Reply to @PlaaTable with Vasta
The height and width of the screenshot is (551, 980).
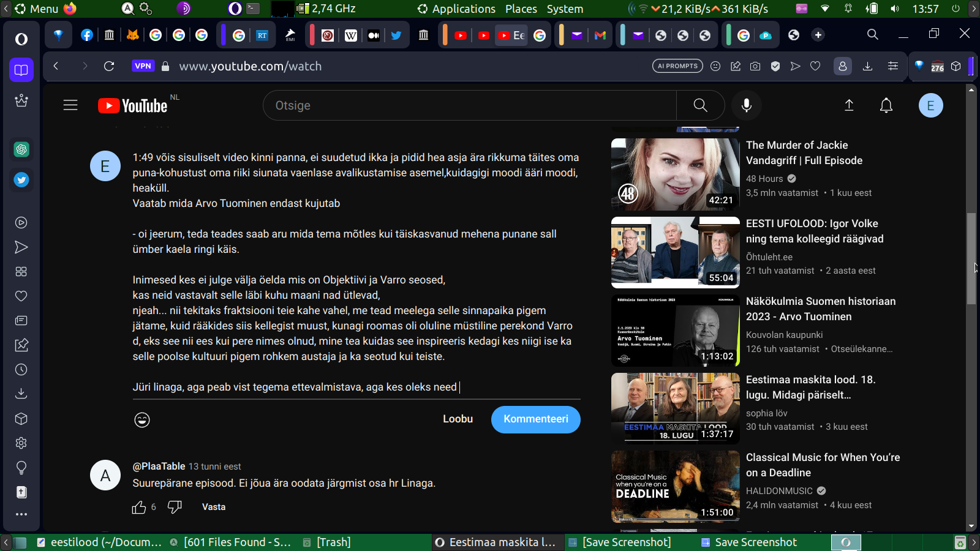(214, 507)
